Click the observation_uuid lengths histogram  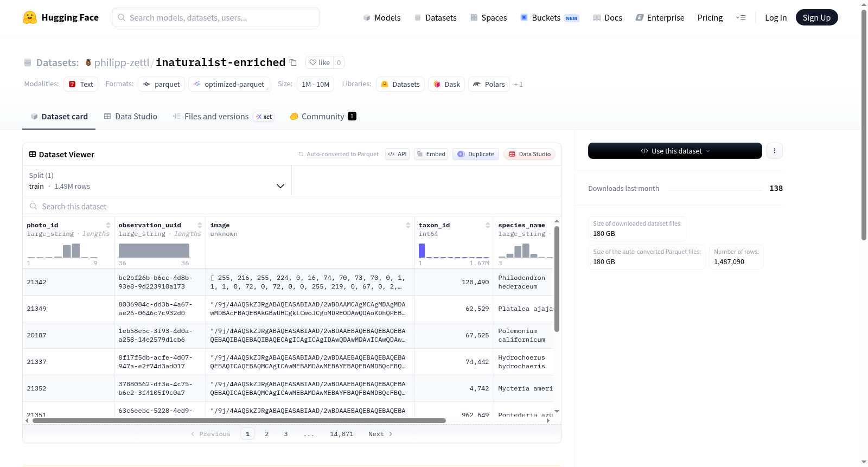(x=154, y=251)
